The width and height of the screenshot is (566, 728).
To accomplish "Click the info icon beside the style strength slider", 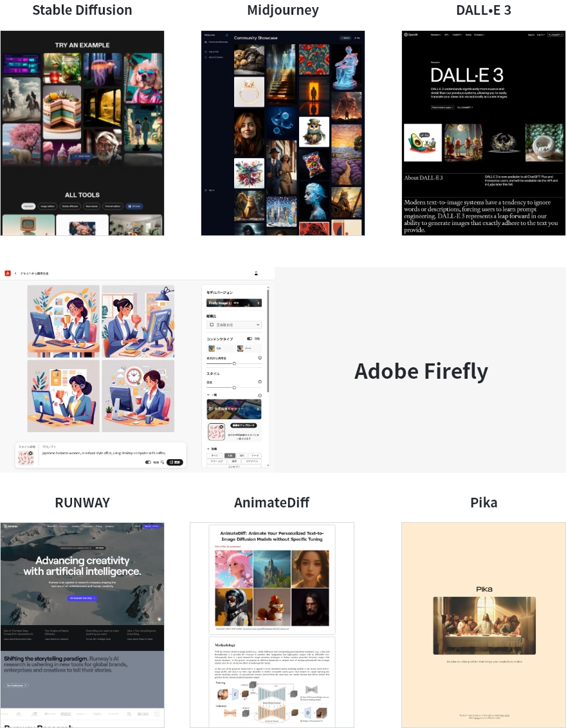I will click(260, 381).
